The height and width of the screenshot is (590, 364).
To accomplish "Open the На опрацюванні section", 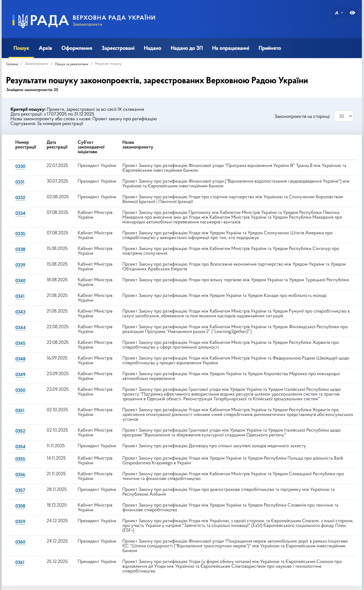I will click(231, 48).
